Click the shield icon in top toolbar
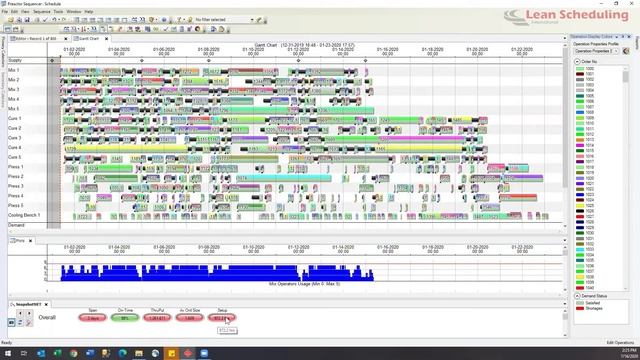 [151, 20]
